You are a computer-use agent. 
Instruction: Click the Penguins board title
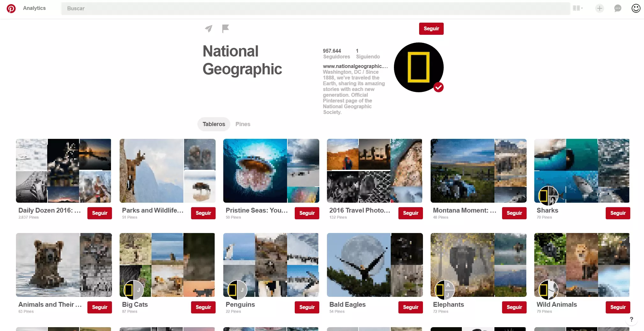(x=240, y=305)
